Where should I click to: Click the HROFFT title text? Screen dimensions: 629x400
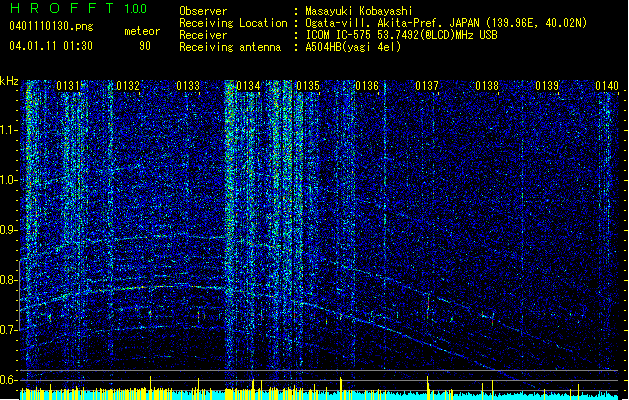pyautogui.click(x=62, y=8)
